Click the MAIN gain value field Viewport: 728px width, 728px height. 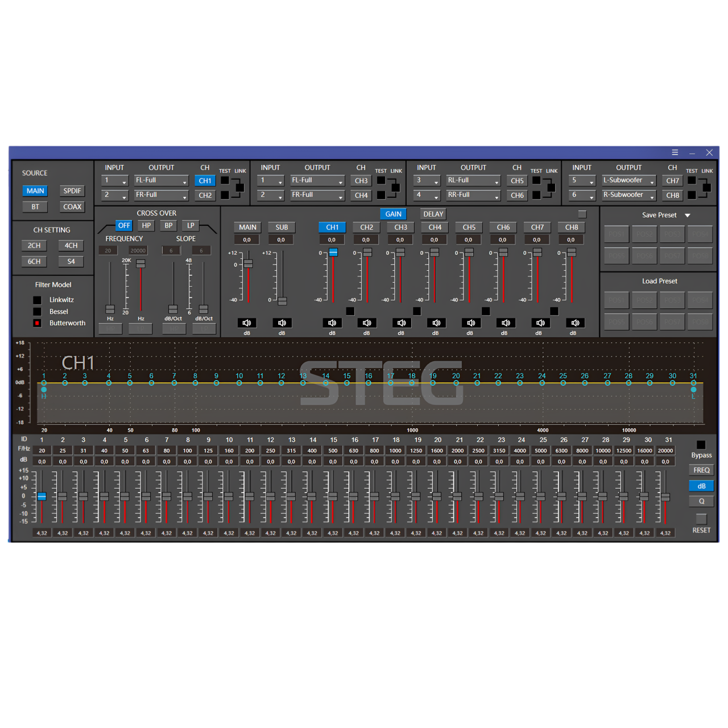point(247,240)
